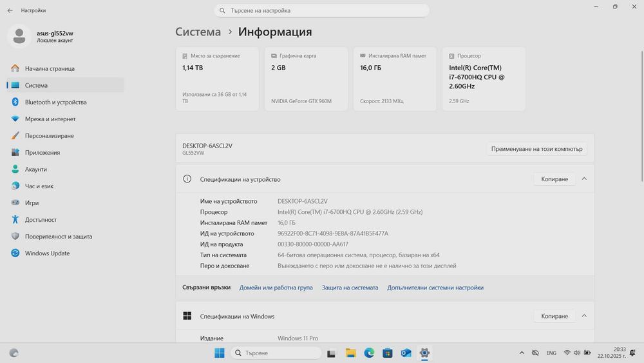The image size is (644, 363).
Task: Click the battery tray icon
Action: tap(587, 353)
